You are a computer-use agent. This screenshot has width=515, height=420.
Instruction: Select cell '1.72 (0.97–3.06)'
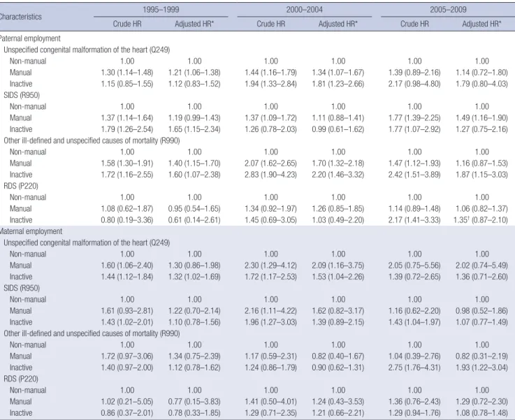pyautogui.click(x=127, y=356)
